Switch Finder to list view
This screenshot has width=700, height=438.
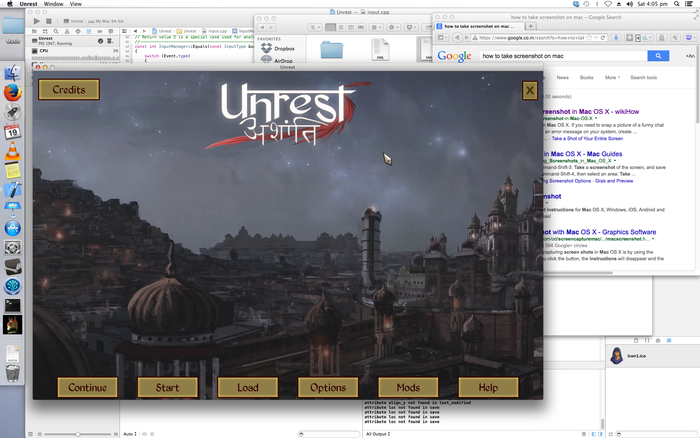[341, 28]
